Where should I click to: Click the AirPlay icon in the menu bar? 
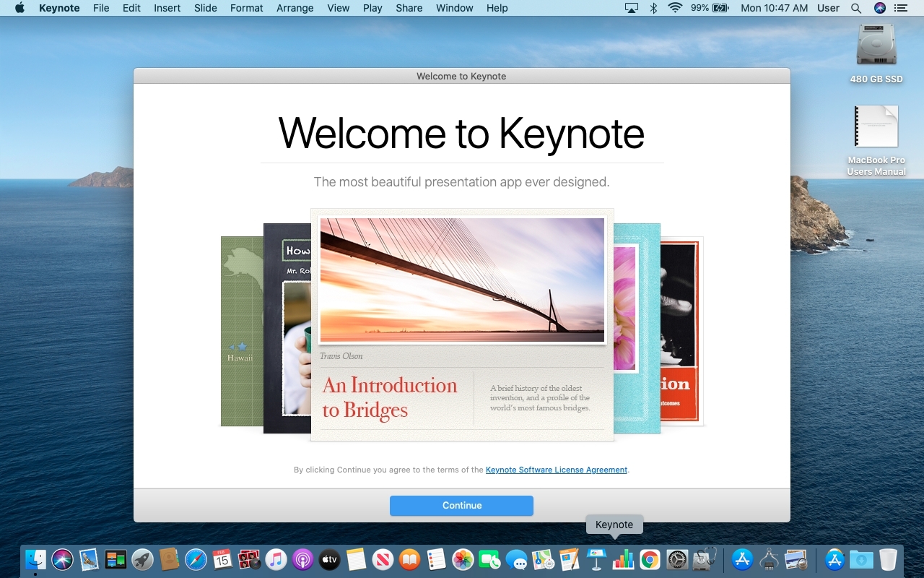(632, 8)
